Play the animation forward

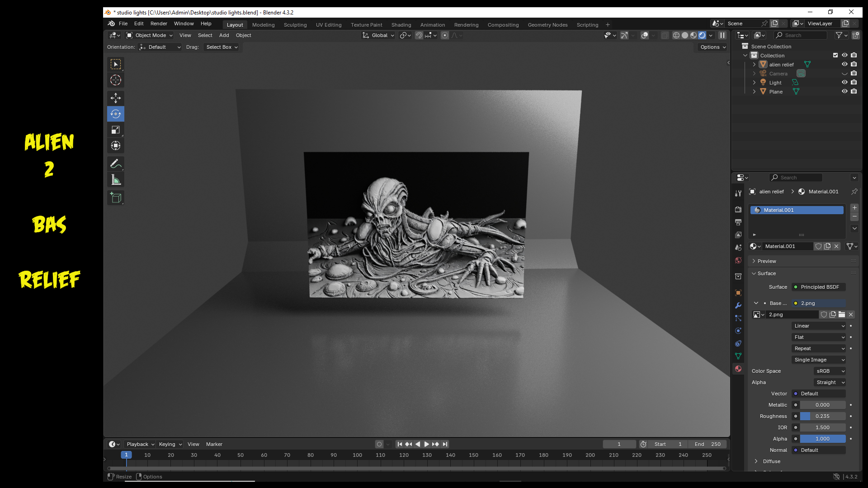[426, 444]
